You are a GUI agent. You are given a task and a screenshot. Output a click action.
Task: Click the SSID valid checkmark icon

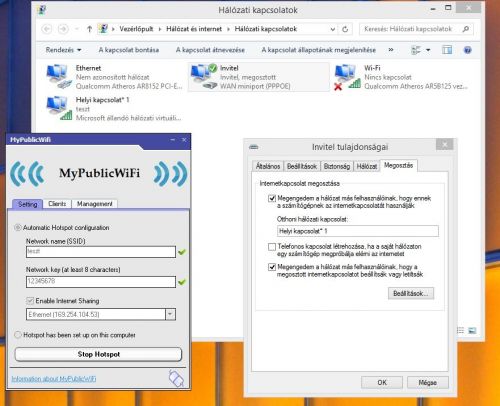click(x=182, y=252)
